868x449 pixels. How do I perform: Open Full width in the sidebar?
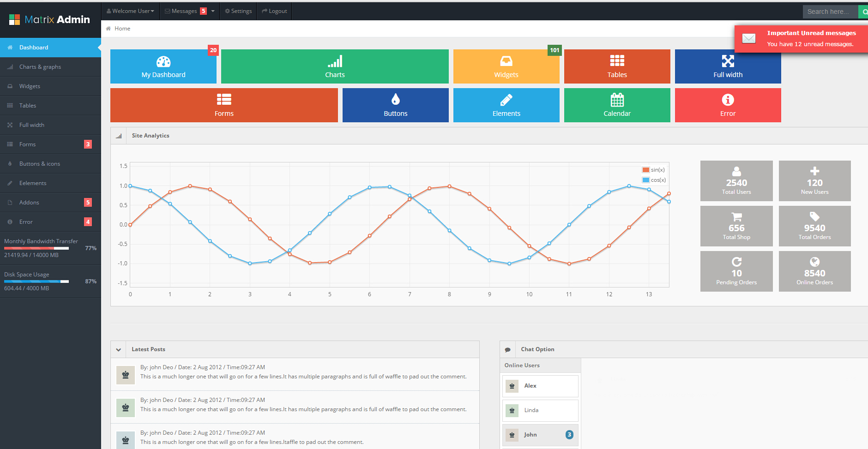[x=50, y=125]
